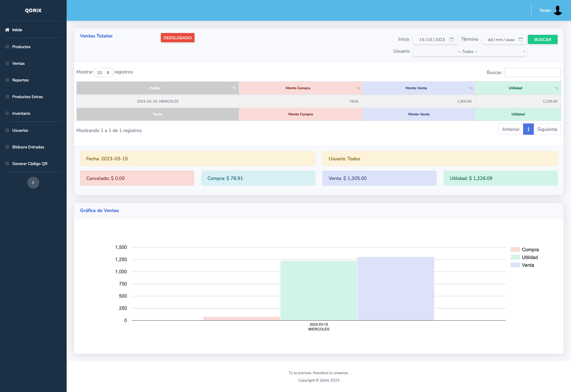This screenshot has width=571, height=392.
Task: Click the Utilidad: $ 1,226.09 summary box
Action: click(x=501, y=178)
